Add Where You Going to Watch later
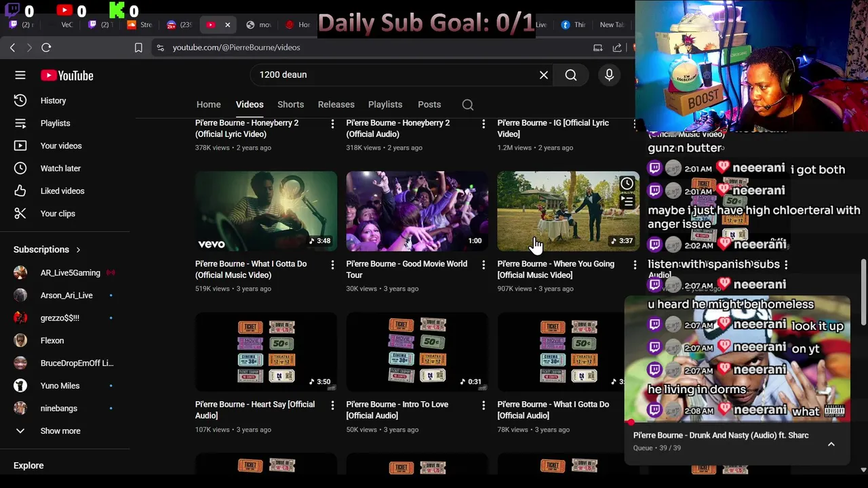The width and height of the screenshot is (868, 488). click(x=627, y=184)
